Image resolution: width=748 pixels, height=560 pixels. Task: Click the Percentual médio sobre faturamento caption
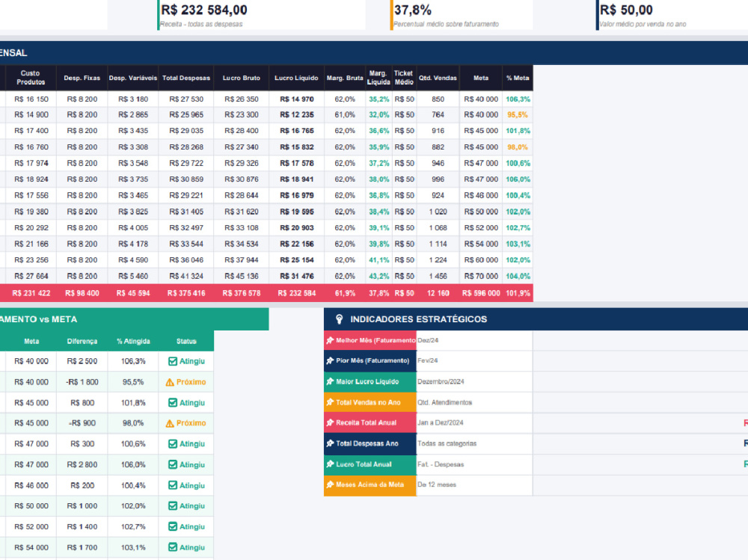(x=446, y=24)
